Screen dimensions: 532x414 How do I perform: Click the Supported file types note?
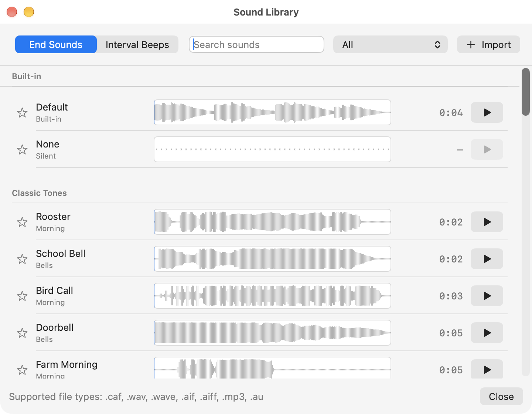tap(136, 397)
